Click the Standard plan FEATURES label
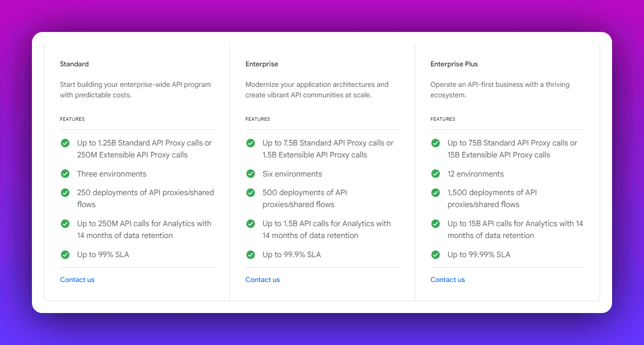 coord(72,119)
